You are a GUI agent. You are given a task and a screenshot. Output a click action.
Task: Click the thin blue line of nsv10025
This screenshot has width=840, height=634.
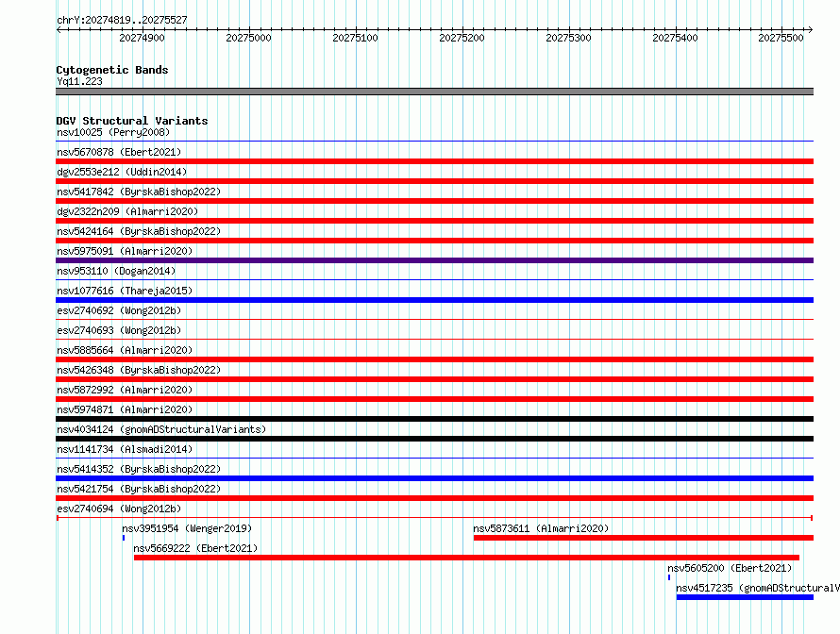coord(434,142)
